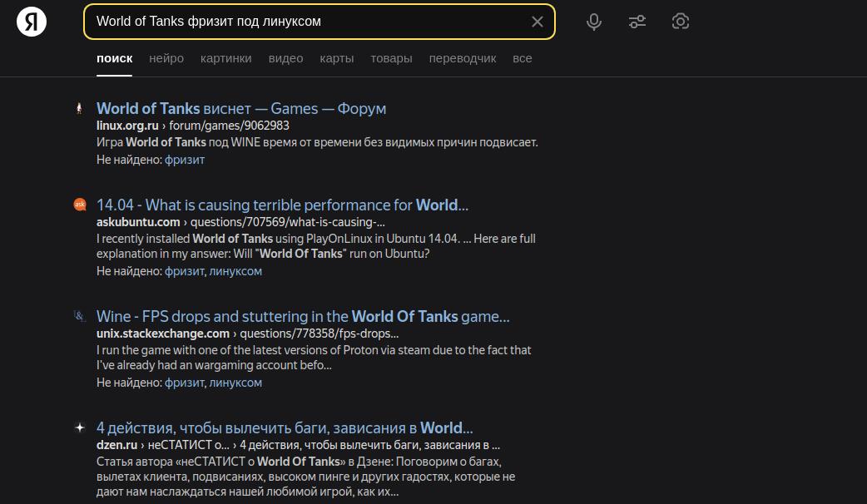Launch image search via camera icon
867x504 pixels.
coord(680,22)
